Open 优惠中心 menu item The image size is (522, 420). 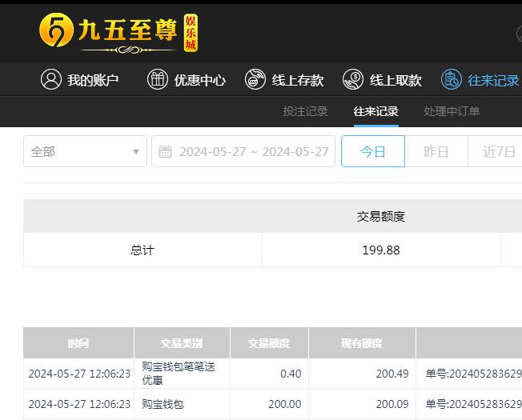[187, 80]
